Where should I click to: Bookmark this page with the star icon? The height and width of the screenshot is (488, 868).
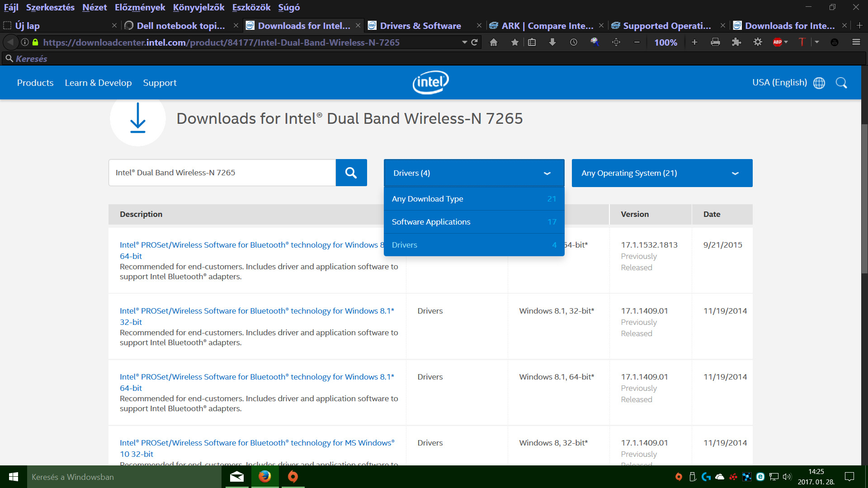514,42
